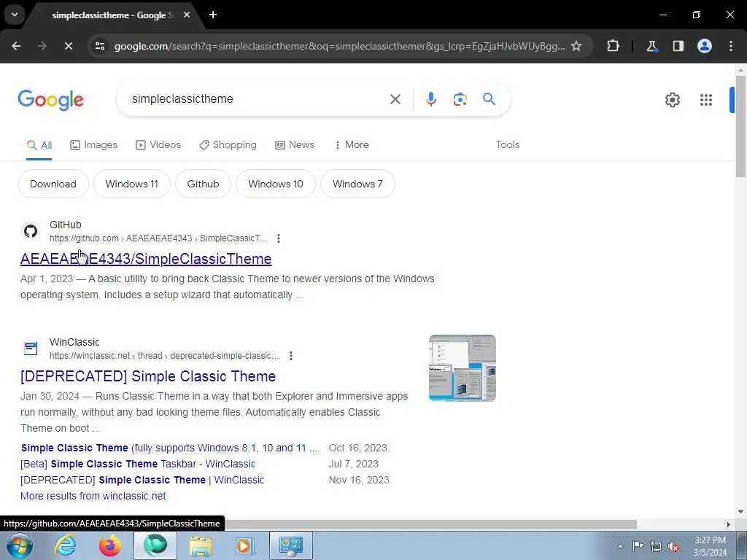Close the simpleclassictheme tab
Image resolution: width=747 pixels, height=560 pixels.
pos(187,15)
